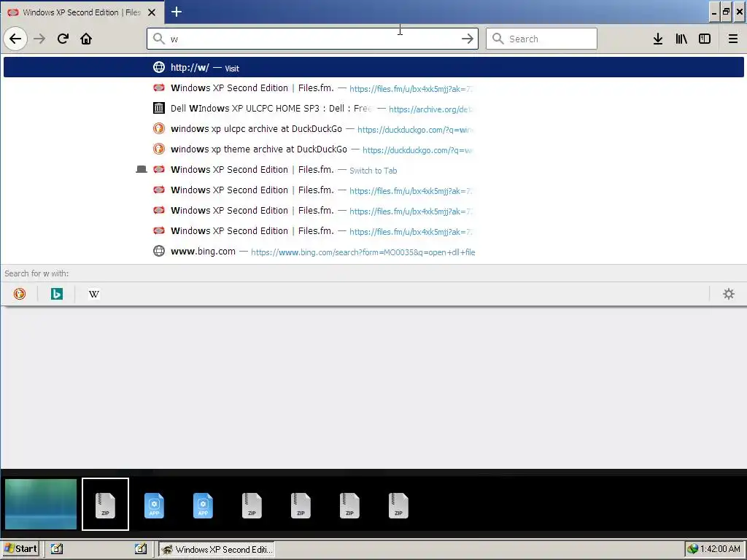
Task: Choose the Switch to Tab suggestion
Action: (373, 169)
